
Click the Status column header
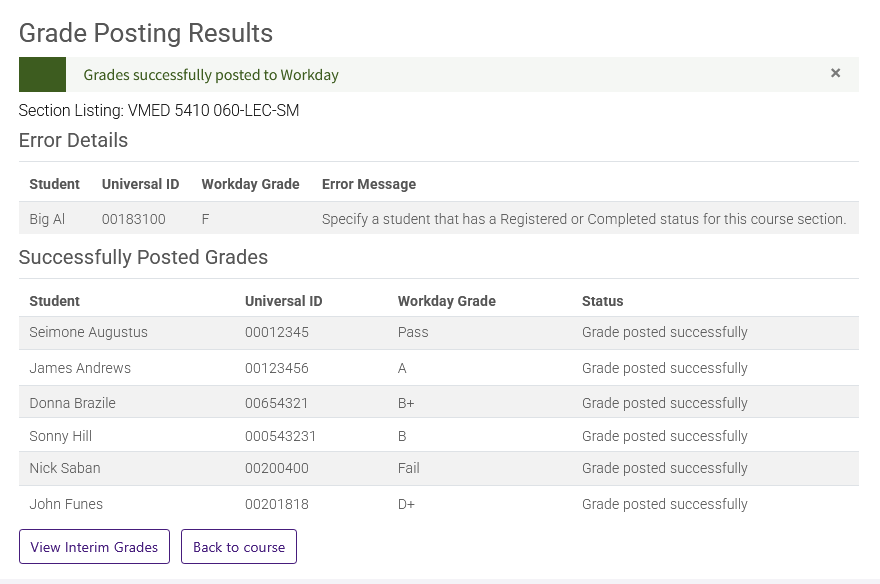pos(602,301)
